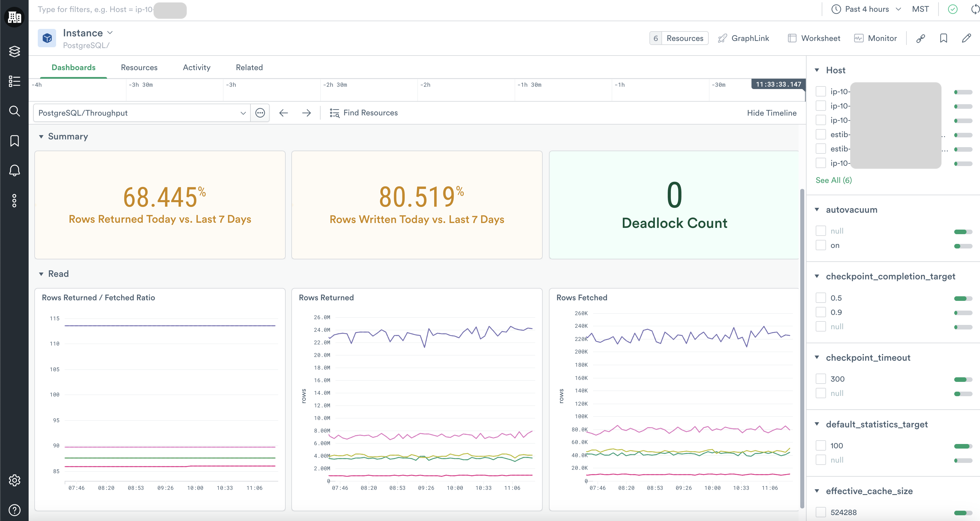Viewport: 980px width, 521px height.
Task: Tick the checkpoint_timeout 300 checkbox
Action: coord(821,379)
